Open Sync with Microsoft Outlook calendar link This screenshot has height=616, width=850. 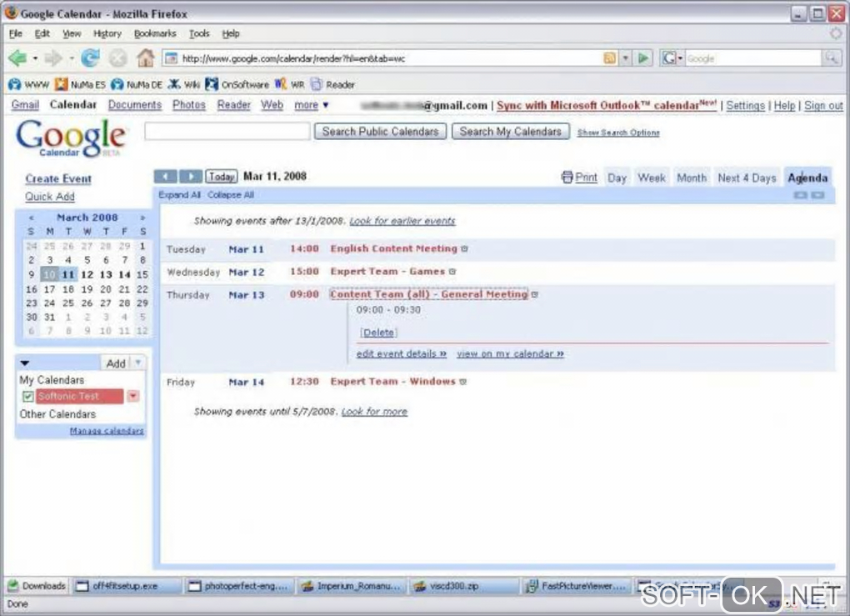[x=606, y=105]
